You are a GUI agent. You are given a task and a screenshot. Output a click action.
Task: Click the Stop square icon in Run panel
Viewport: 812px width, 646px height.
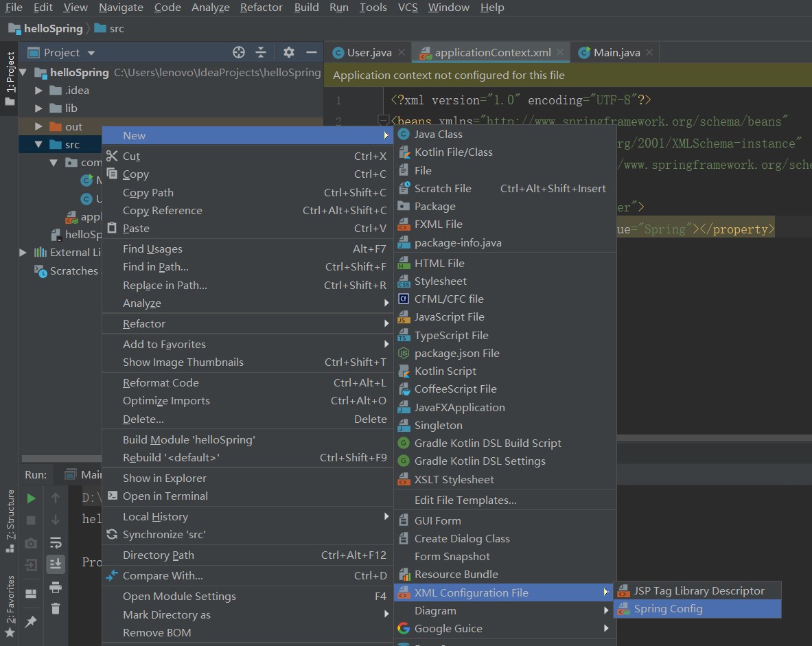coord(31,520)
